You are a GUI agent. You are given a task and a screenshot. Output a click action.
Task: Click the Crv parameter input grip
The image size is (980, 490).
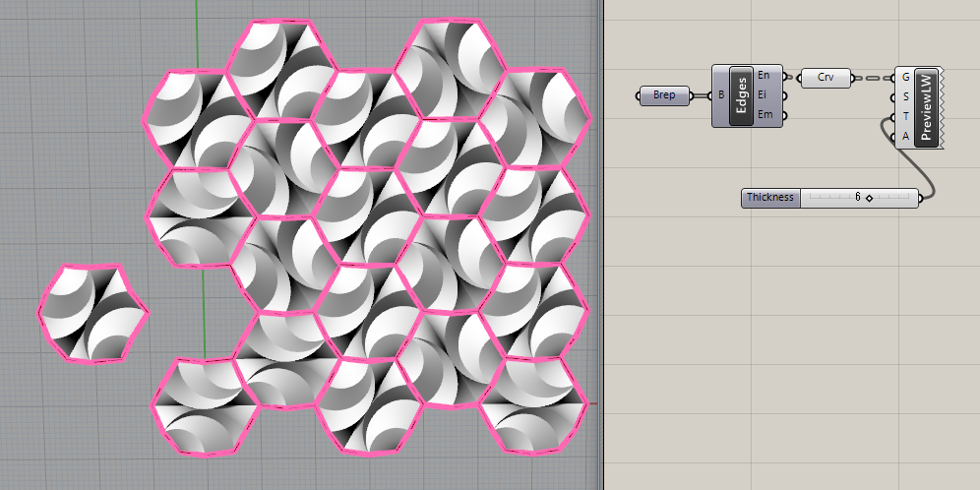[x=799, y=77]
